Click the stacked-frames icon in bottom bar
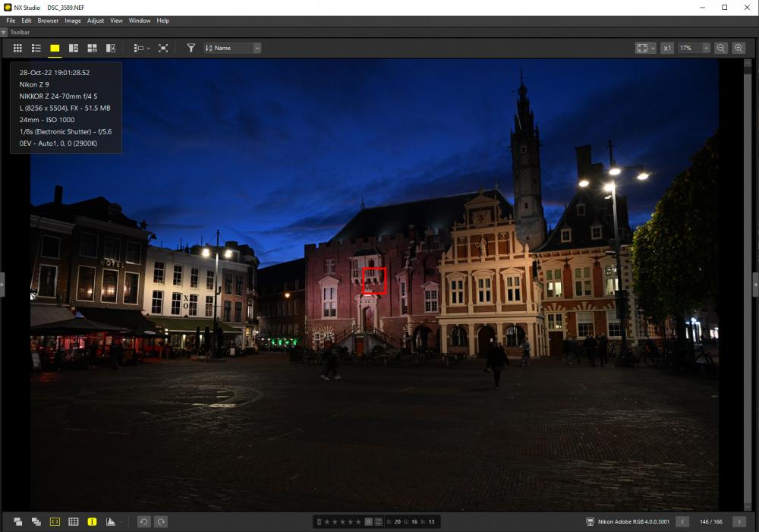 coord(36,521)
